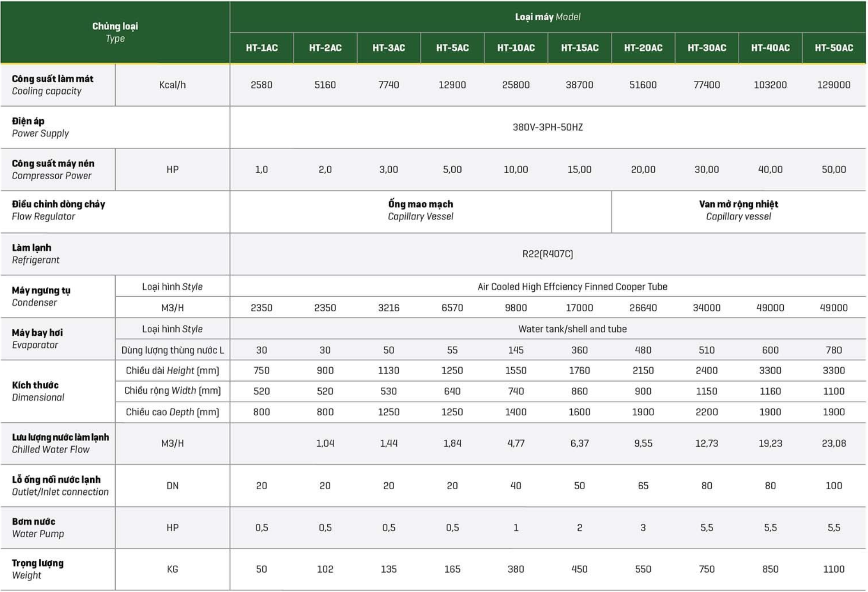Click the Compressor Power row label
The height and width of the screenshot is (592, 868).
click(x=53, y=169)
